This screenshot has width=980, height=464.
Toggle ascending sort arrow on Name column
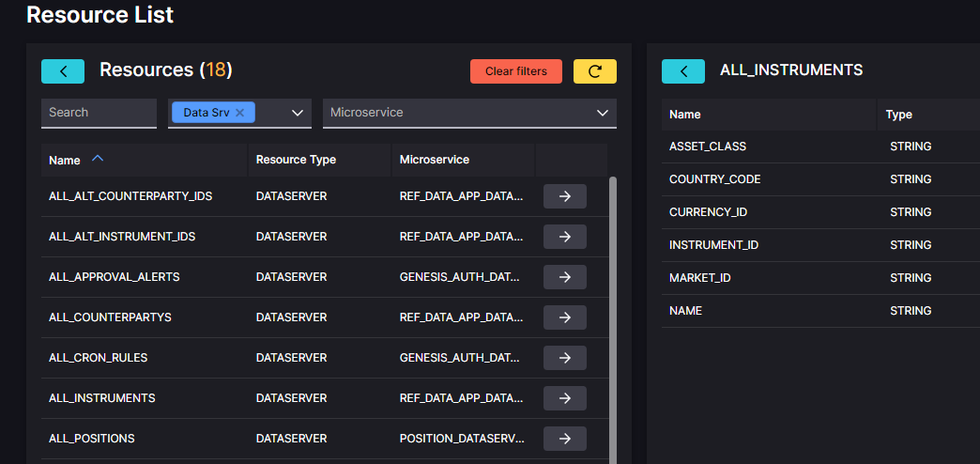[98, 159]
